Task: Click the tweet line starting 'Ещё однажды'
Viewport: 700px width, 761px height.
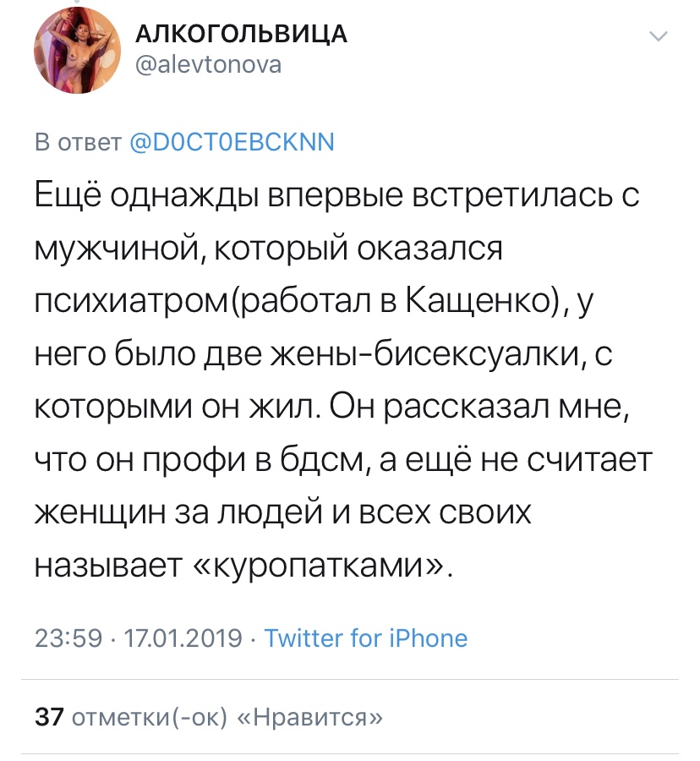Action: coord(337,196)
